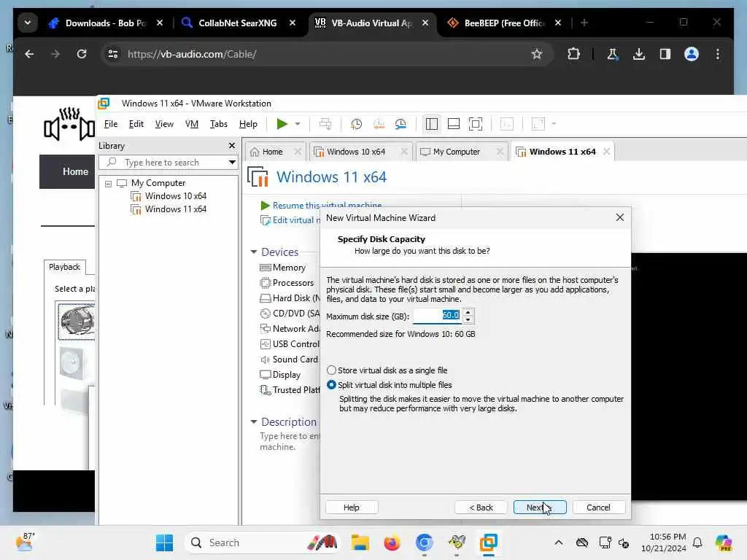Bookmark the vb-audio page with star

tap(537, 54)
